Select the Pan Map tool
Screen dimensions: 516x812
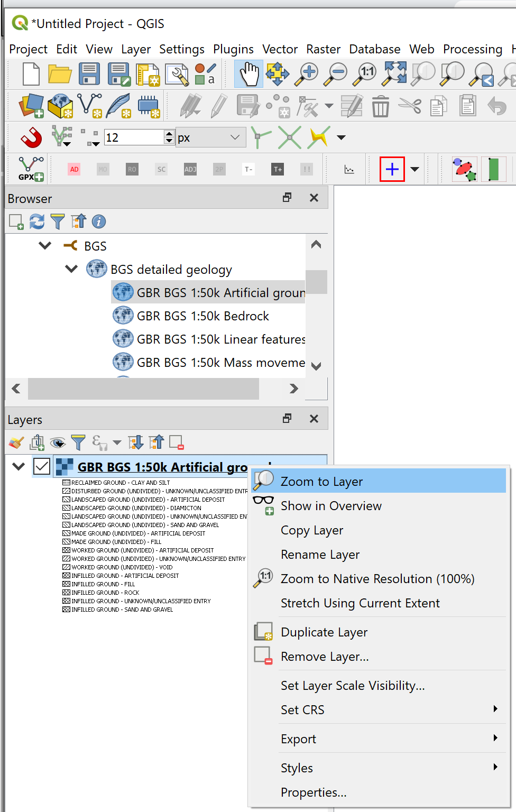[248, 74]
